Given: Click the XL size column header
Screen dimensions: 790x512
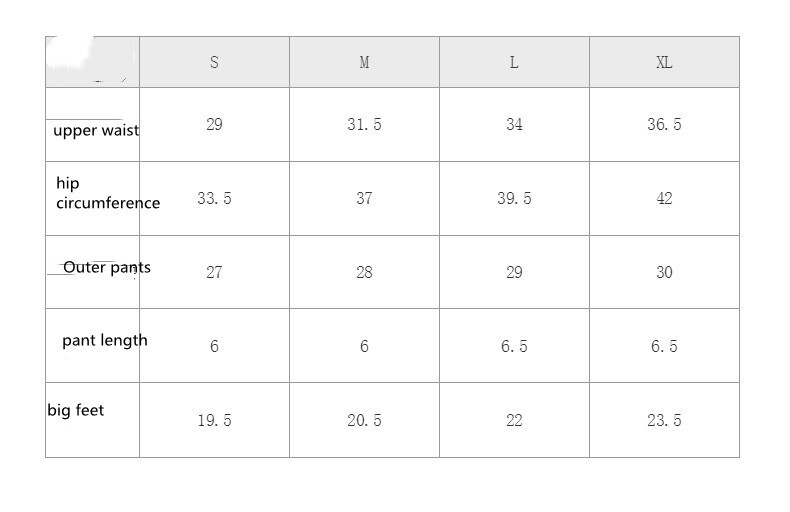Looking at the screenshot, I should click(664, 62).
